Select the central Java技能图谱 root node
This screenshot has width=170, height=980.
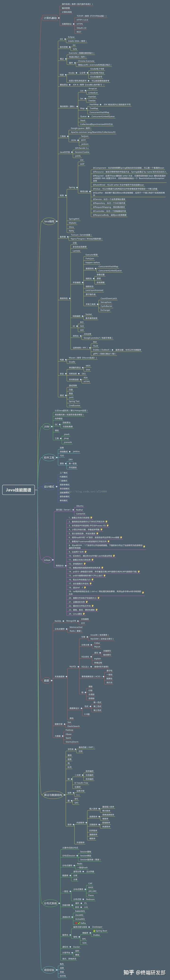[x=19, y=490]
